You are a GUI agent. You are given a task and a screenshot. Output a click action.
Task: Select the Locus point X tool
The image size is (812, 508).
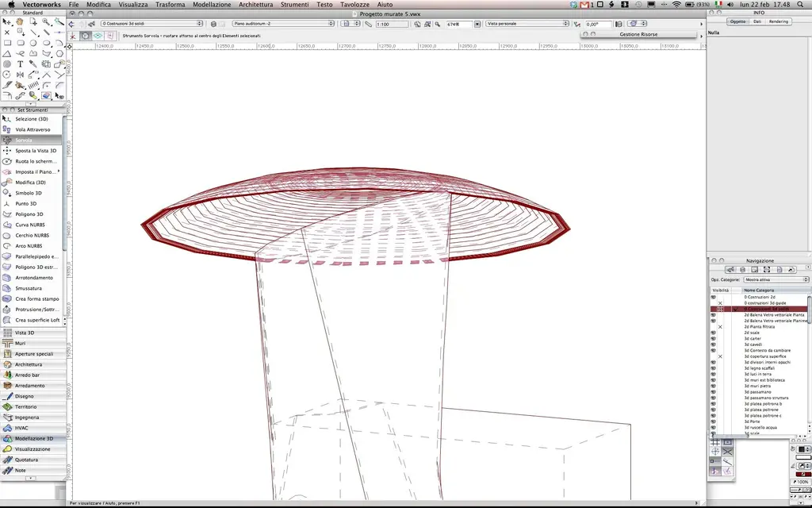pos(7,32)
